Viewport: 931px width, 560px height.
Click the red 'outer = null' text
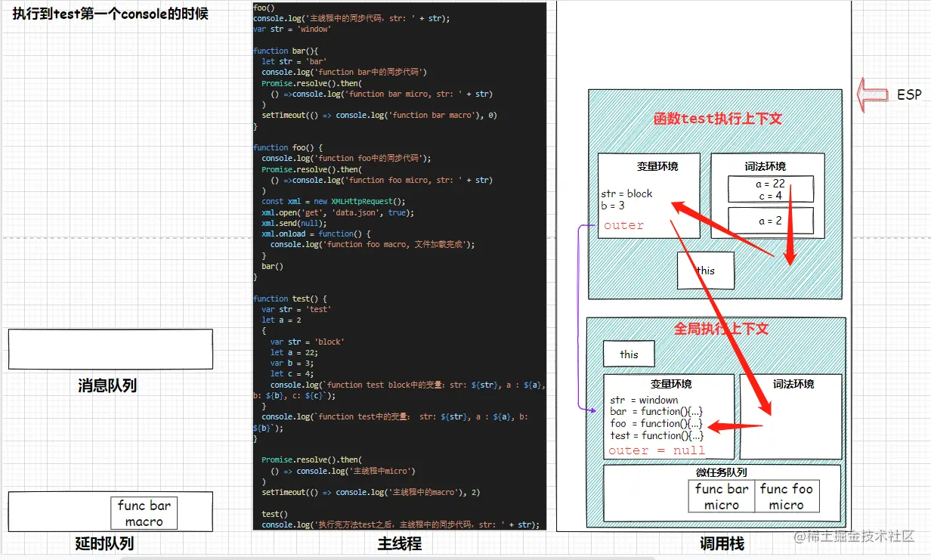click(x=657, y=450)
